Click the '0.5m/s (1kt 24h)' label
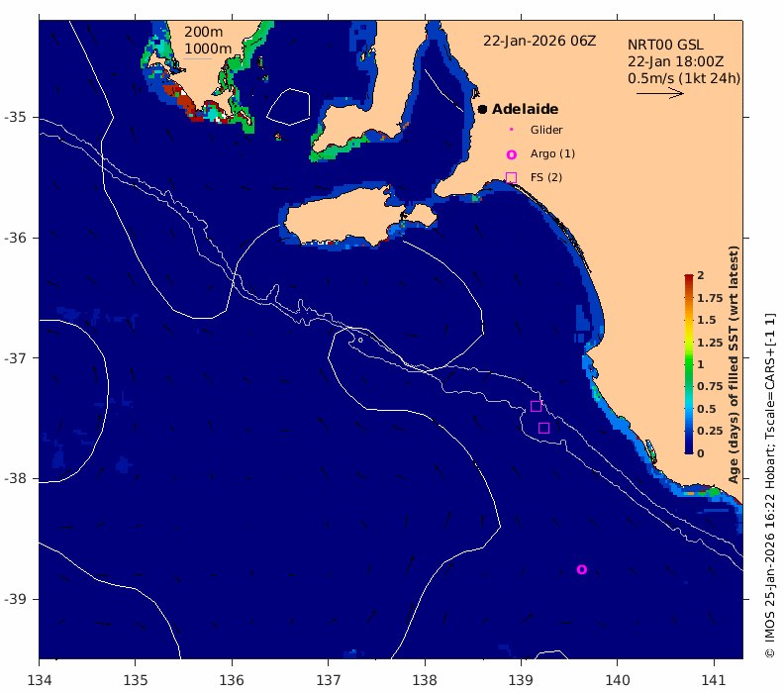The height and width of the screenshot is (693, 784). tap(684, 78)
